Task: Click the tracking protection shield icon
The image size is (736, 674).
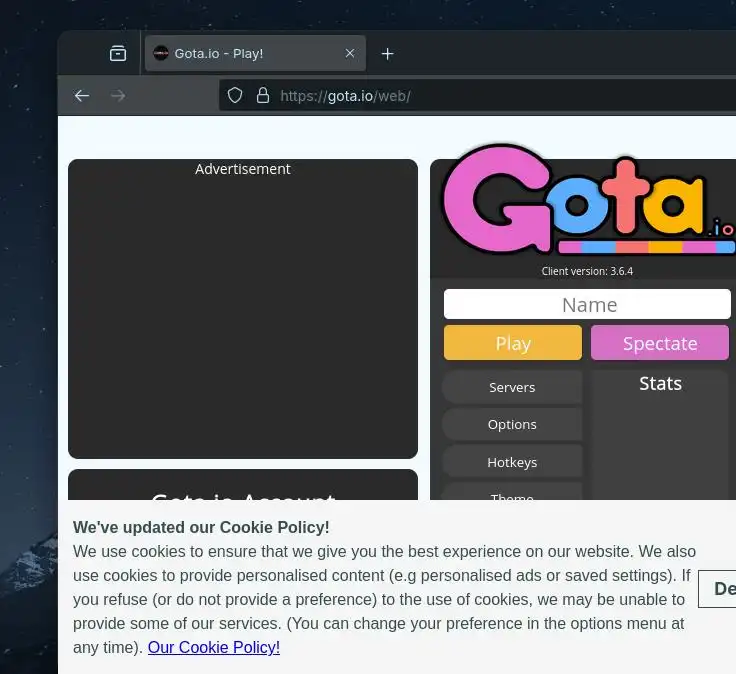Action: coord(235,95)
